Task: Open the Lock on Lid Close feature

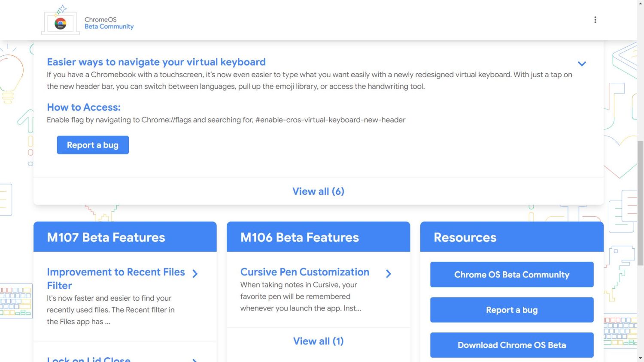Action: coord(88,359)
